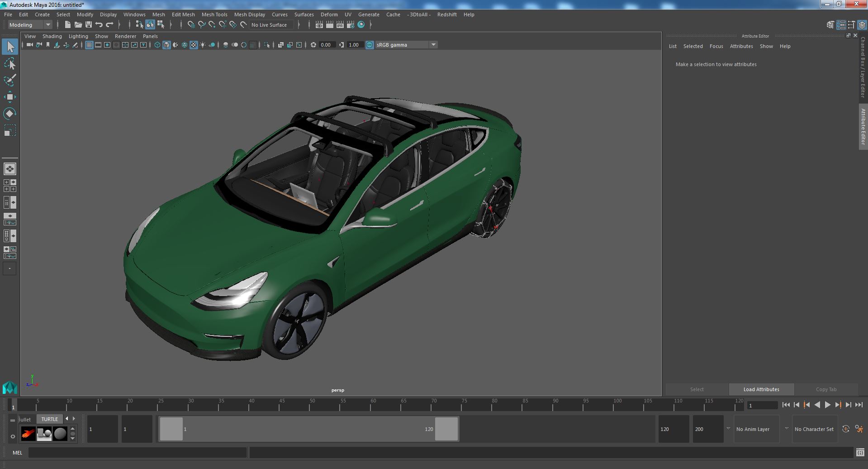Undo the last action
The image size is (868, 469).
tap(99, 25)
